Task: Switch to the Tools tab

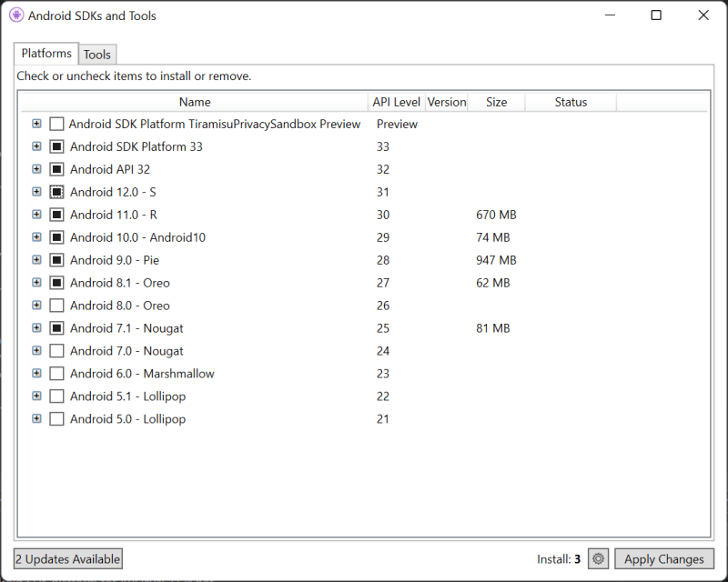Action: (x=97, y=55)
